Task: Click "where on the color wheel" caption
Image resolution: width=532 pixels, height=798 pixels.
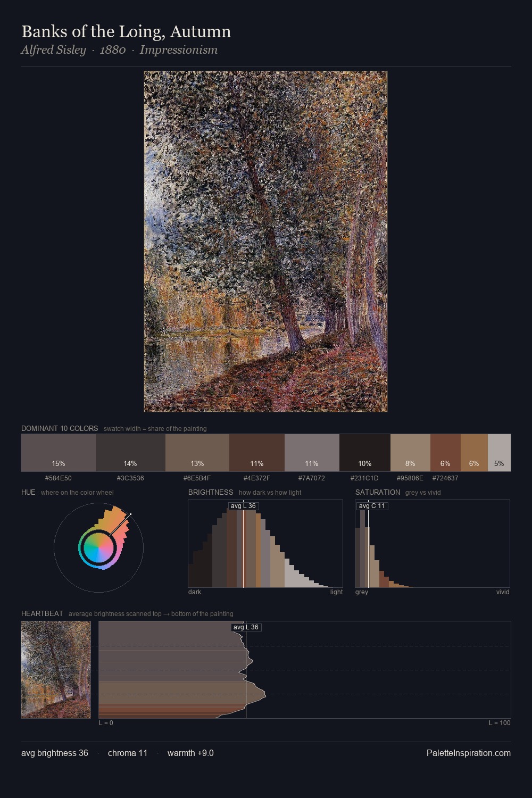Action: (x=77, y=493)
